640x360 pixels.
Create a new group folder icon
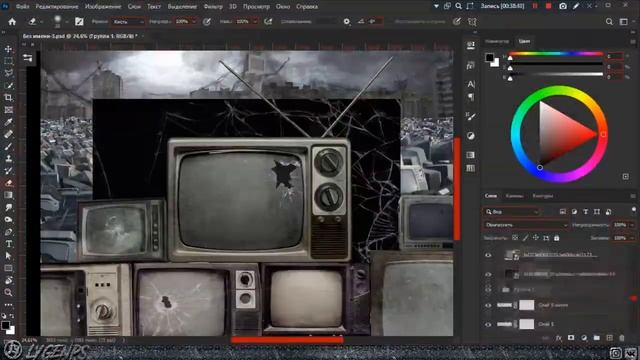pos(596,338)
